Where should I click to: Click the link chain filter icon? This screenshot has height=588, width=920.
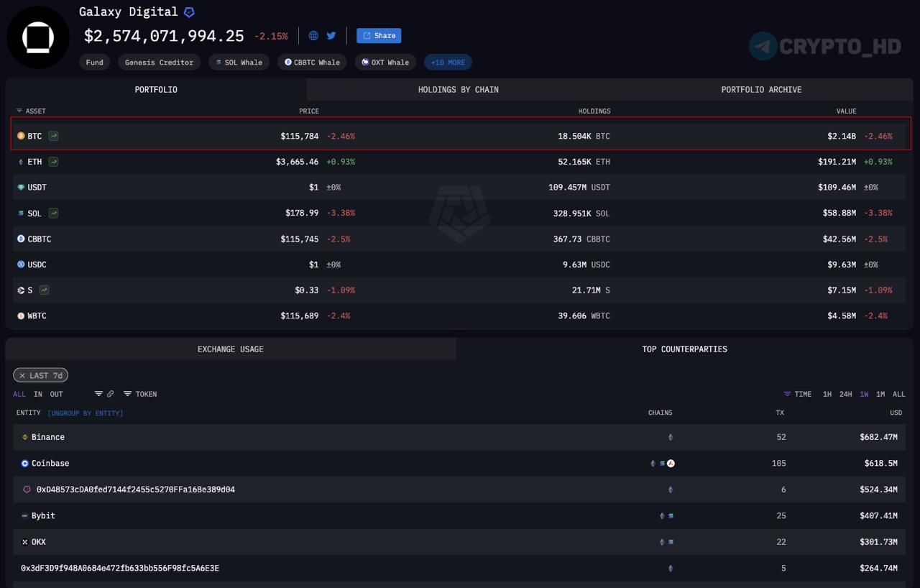click(110, 394)
